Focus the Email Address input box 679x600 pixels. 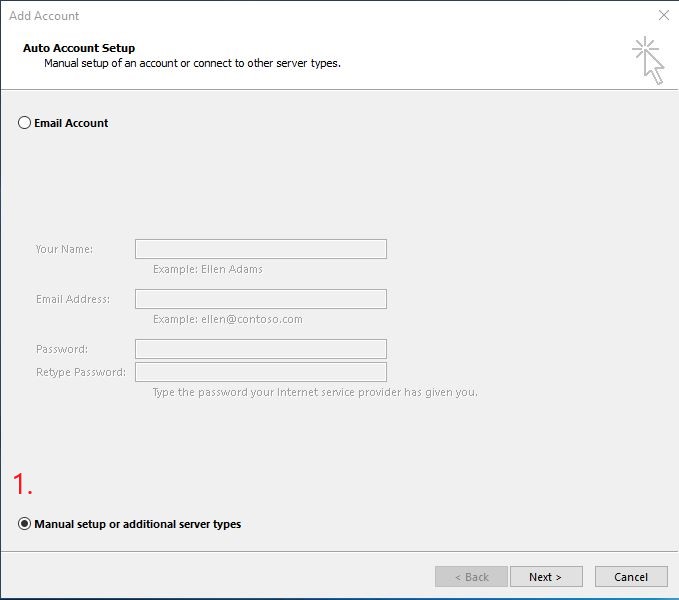coord(261,299)
